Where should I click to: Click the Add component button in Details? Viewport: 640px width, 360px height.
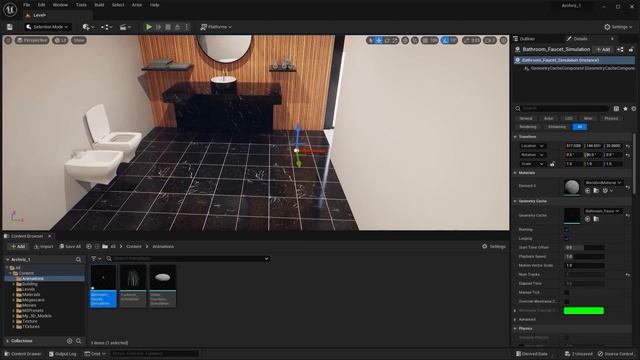(603, 49)
